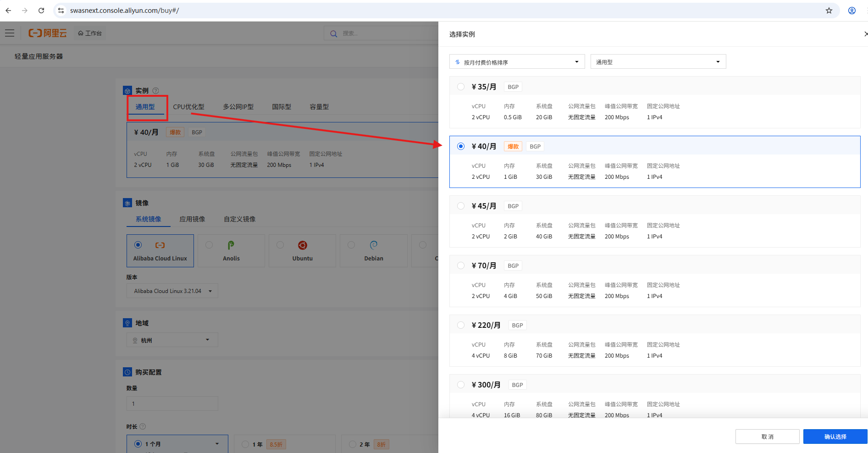
Task: Click the 地域 section location icon
Action: tap(127, 323)
